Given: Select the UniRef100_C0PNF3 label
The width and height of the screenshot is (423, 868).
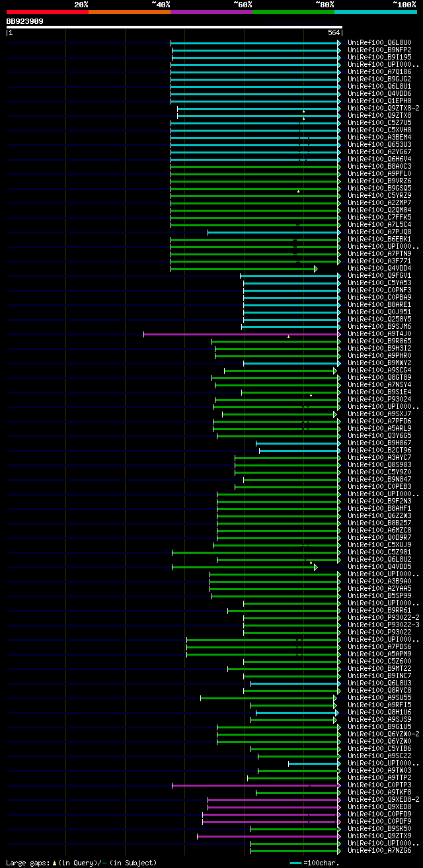Looking at the screenshot, I should coord(379,290).
